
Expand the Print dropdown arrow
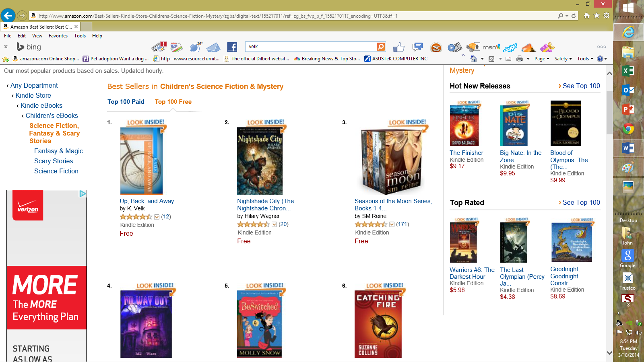(x=528, y=59)
